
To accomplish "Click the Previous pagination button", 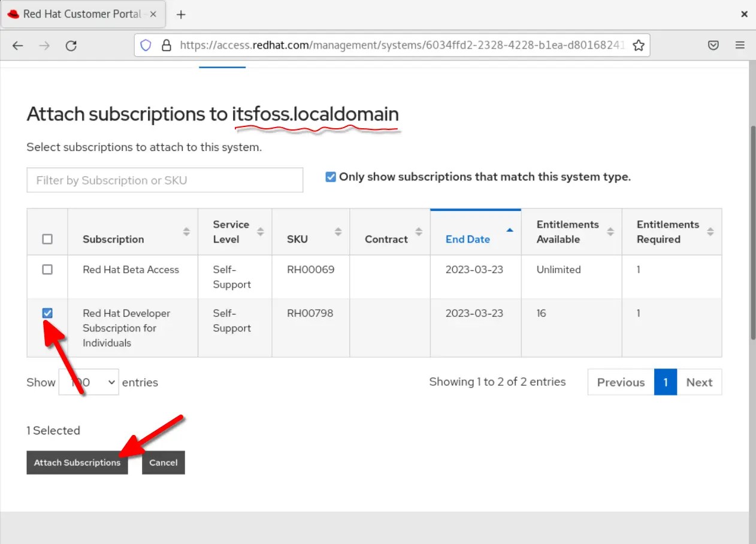I will point(621,382).
